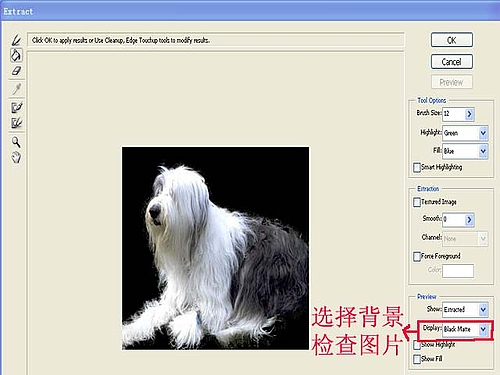
Task: Enable Force Foreground checkbox
Action: (x=417, y=256)
